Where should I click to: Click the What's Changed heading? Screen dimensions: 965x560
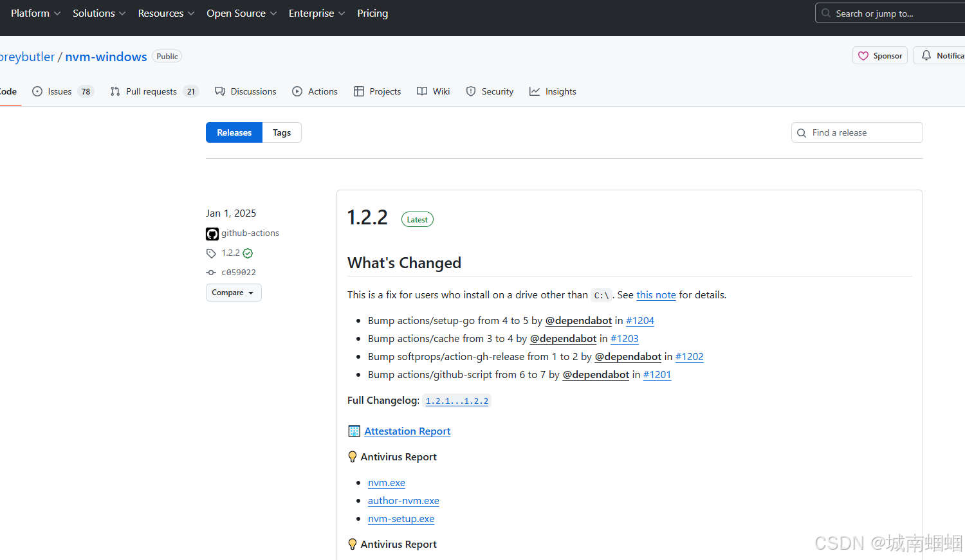404,263
